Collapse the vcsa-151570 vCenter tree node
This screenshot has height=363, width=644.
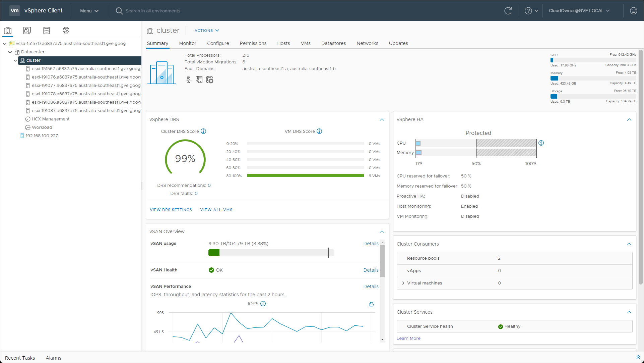point(5,44)
